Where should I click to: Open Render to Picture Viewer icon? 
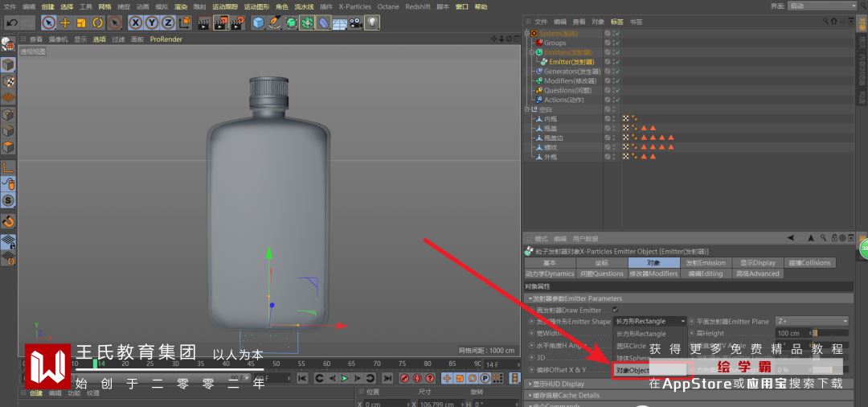tap(221, 23)
